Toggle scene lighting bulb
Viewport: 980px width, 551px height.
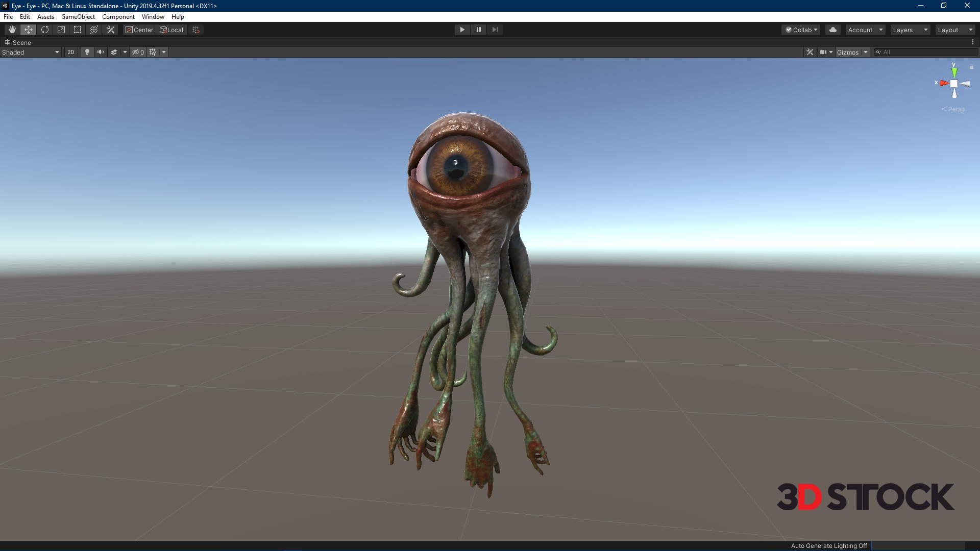[x=87, y=52]
